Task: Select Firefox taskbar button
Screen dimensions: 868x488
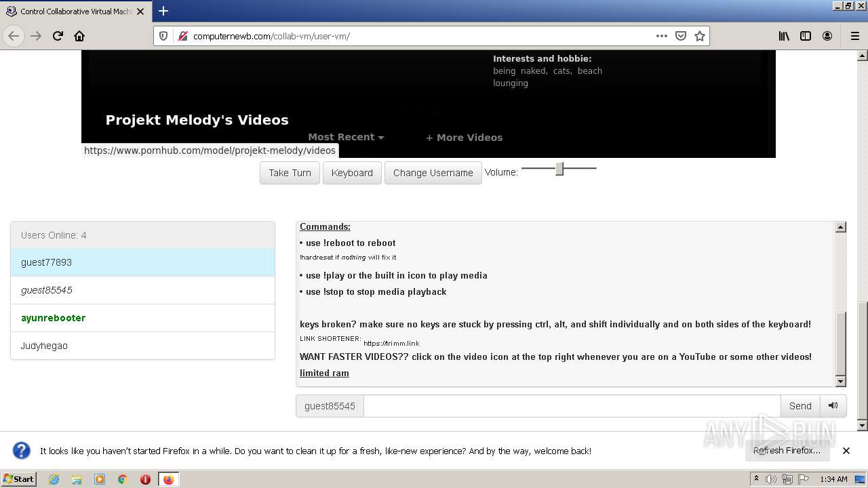Action: [168, 479]
